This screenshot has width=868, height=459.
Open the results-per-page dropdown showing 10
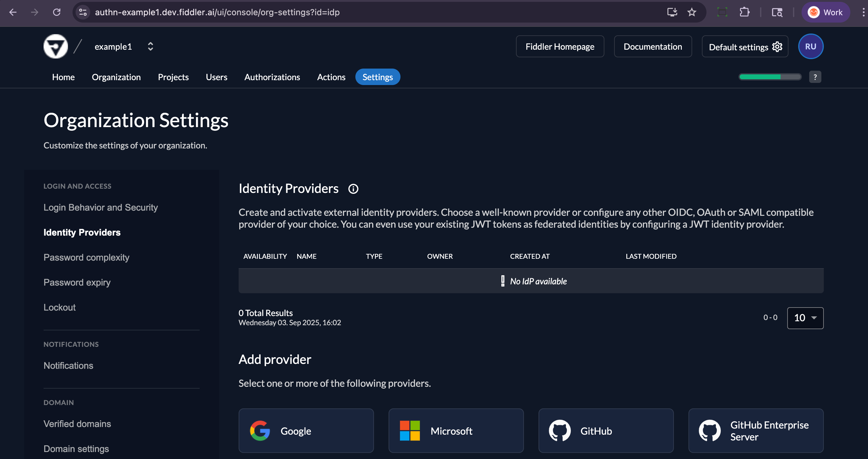(x=805, y=318)
